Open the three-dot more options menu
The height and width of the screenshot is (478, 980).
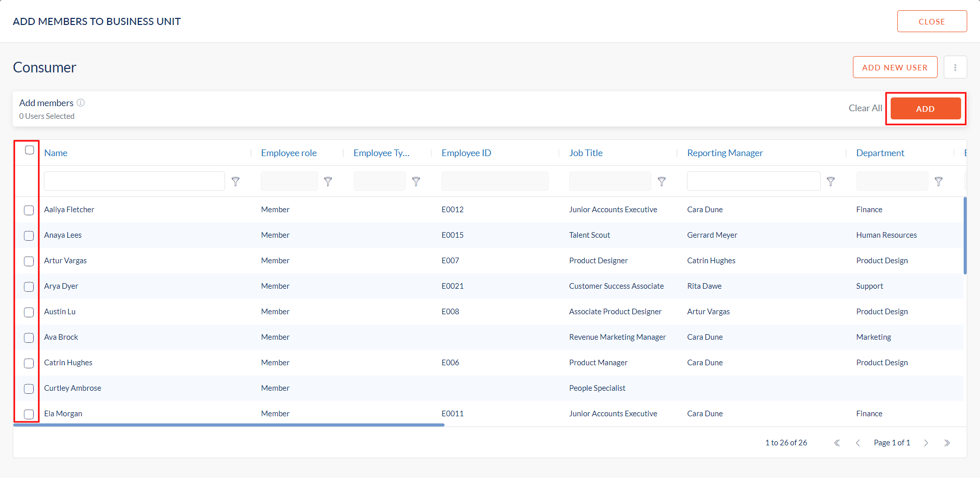[x=955, y=67]
